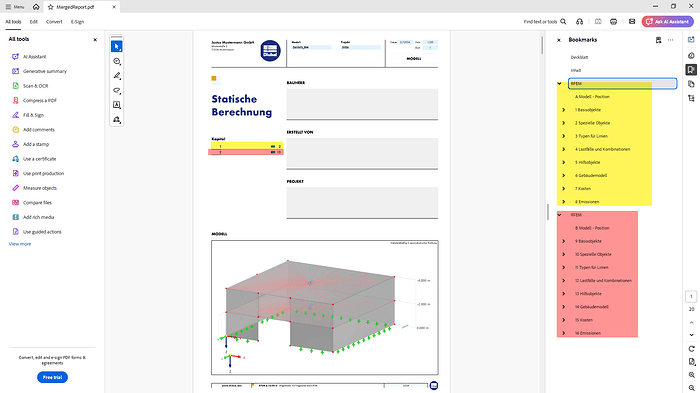Open the bookmark options ellipsis menu
The image size is (700, 393).
[671, 40]
